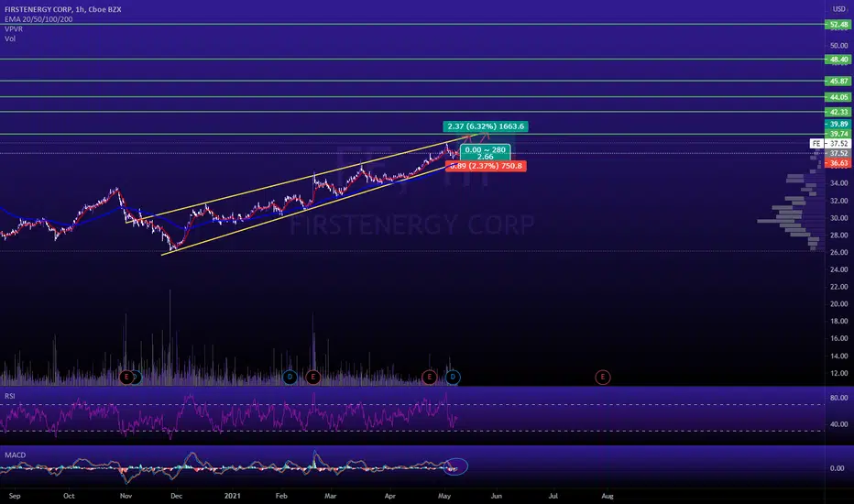
Task: Click the profit label 2.37 (6.32%) 1663.6
Action: (x=486, y=126)
